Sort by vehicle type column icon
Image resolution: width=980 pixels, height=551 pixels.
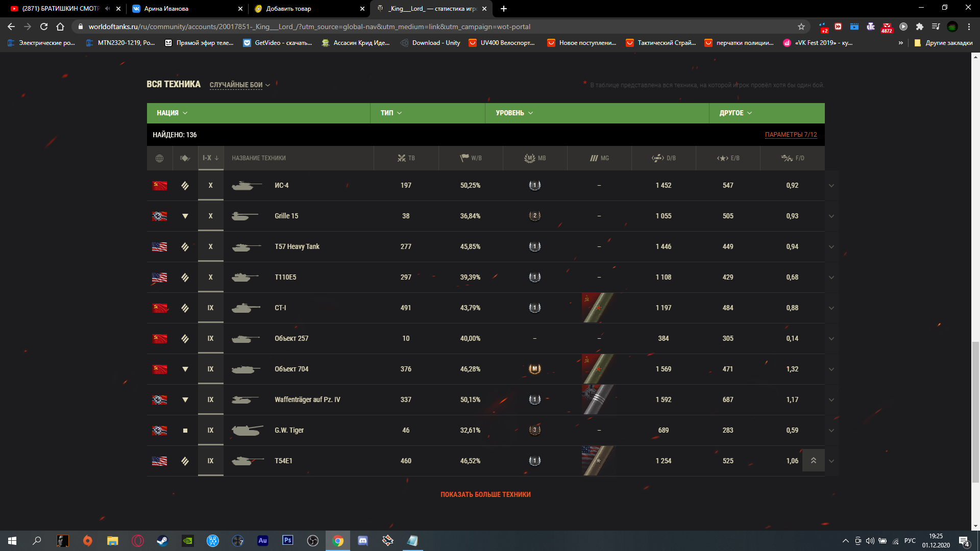pyautogui.click(x=185, y=158)
